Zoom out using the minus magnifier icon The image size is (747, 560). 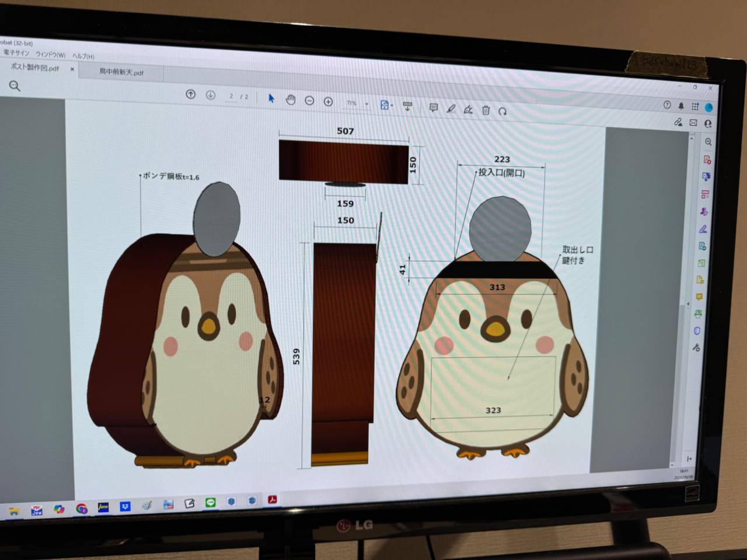[309, 100]
